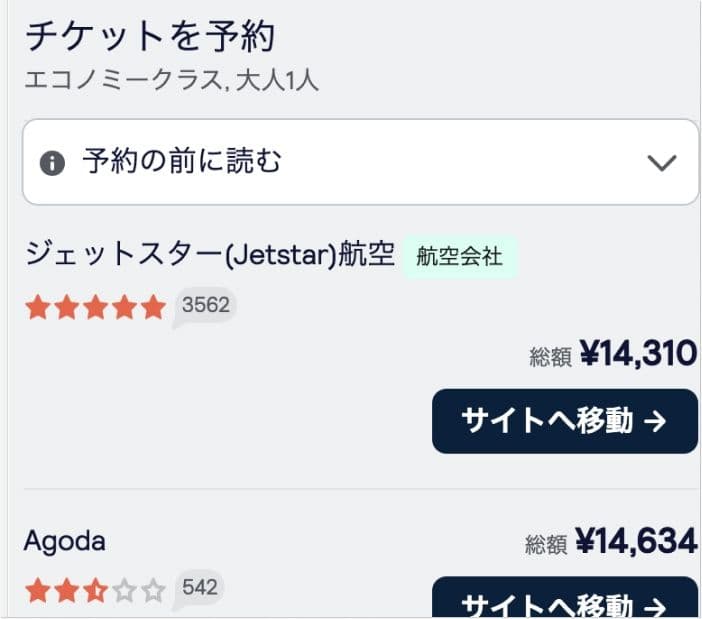Click the 総額 label beside ¥14,310
This screenshot has height=619, width=702.
click(x=549, y=356)
